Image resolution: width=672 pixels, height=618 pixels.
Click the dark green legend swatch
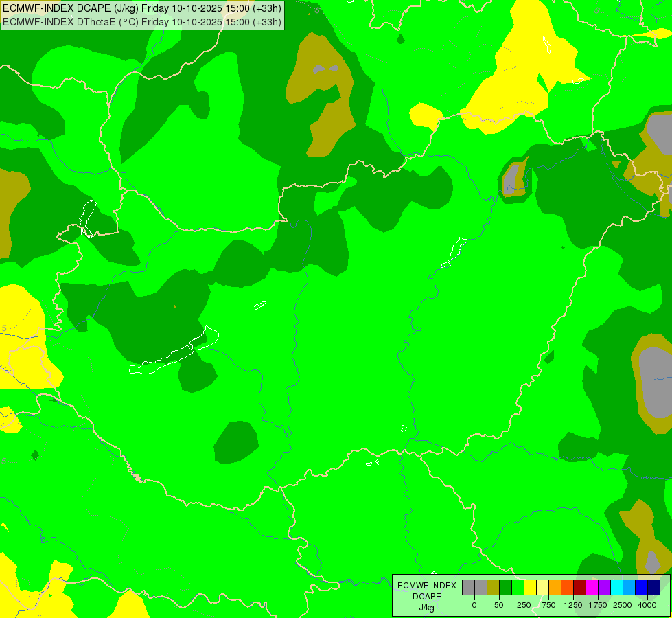pyautogui.click(x=506, y=588)
